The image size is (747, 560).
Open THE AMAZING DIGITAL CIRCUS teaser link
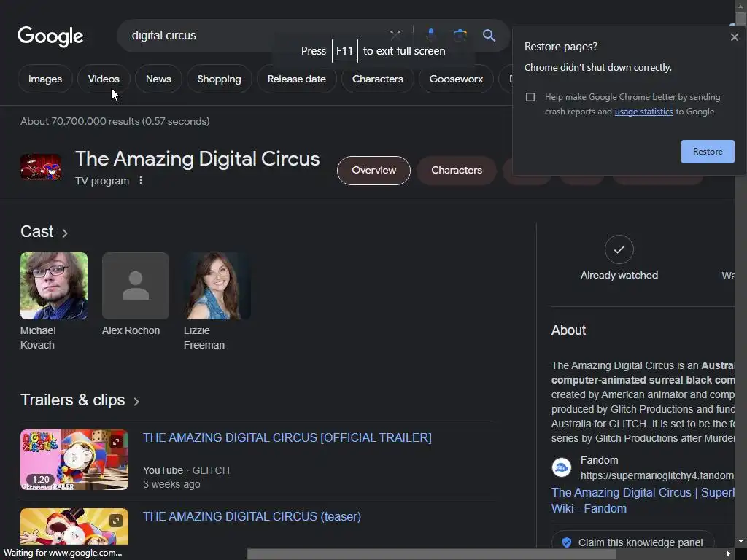(x=252, y=516)
